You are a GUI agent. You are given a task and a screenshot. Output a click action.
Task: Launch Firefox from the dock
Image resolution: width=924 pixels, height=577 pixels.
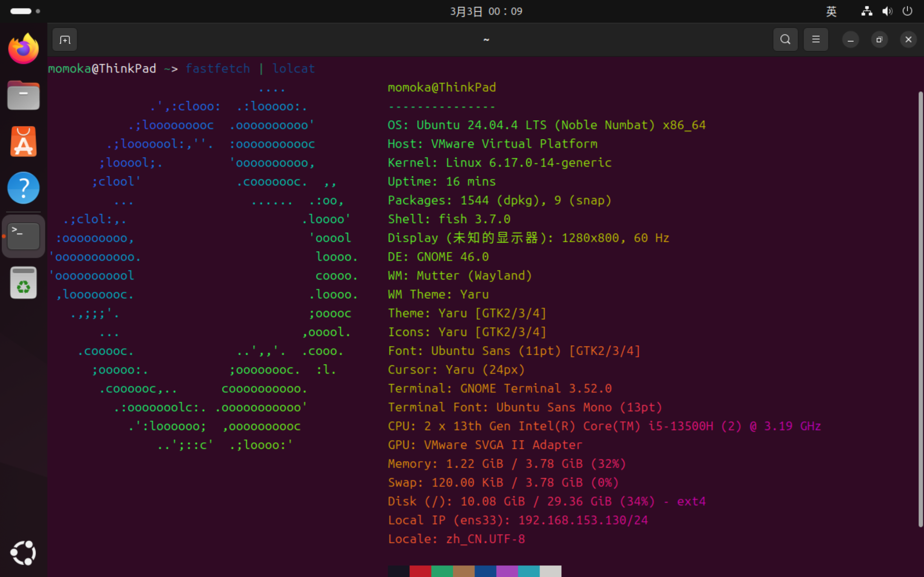tap(23, 48)
